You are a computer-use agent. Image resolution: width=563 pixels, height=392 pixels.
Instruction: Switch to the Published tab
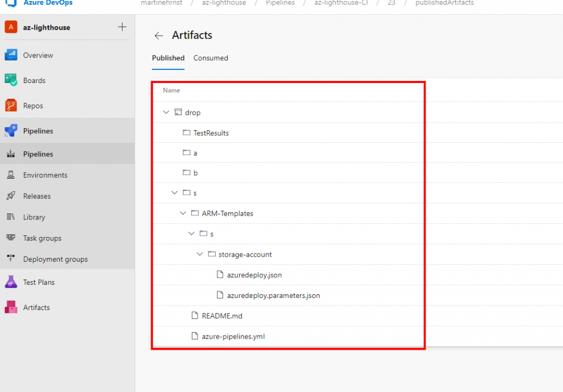point(168,58)
